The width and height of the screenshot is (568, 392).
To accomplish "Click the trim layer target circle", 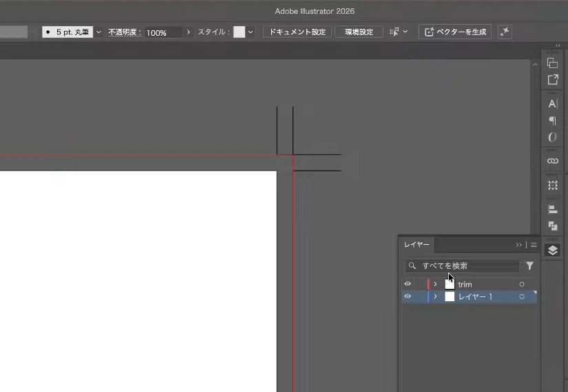I will (x=522, y=284).
